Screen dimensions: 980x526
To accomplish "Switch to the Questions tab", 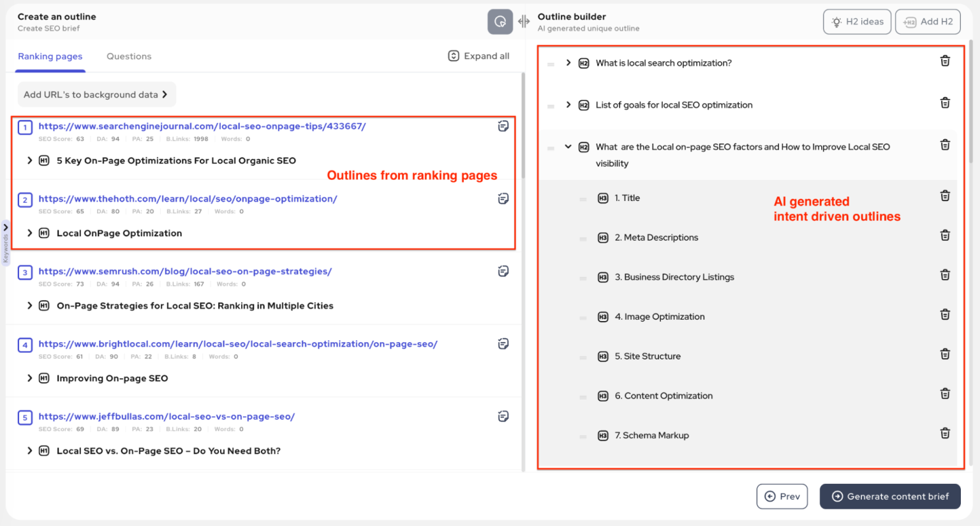I will pos(129,56).
